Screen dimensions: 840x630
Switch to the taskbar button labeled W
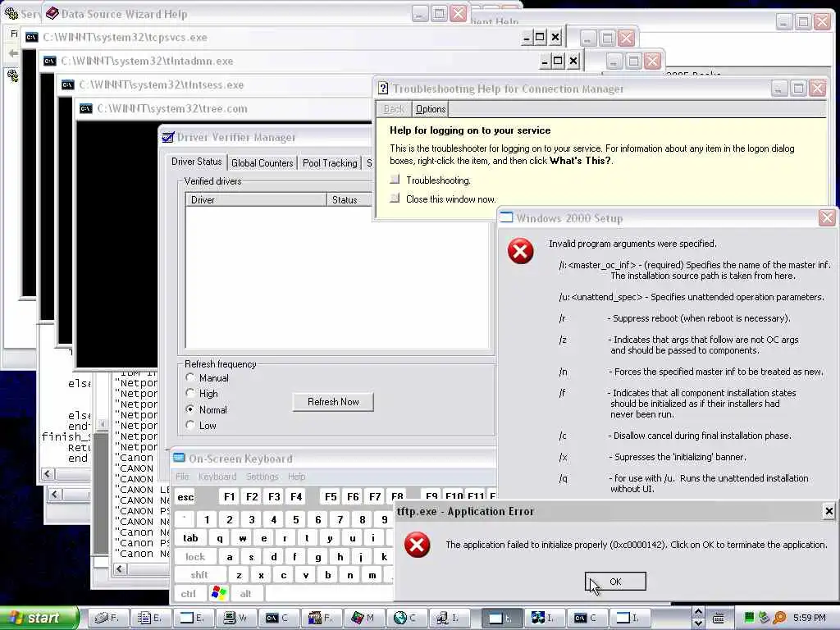click(235, 618)
